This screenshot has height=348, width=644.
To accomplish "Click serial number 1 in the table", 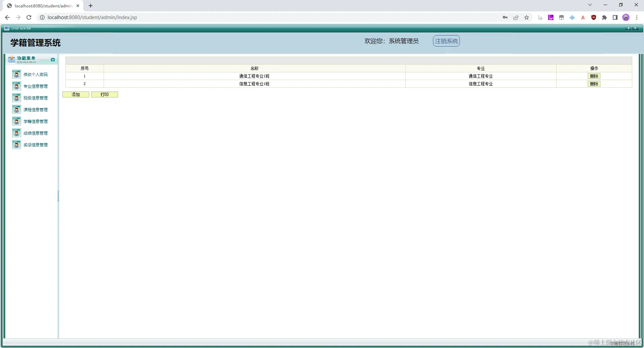I will click(85, 76).
